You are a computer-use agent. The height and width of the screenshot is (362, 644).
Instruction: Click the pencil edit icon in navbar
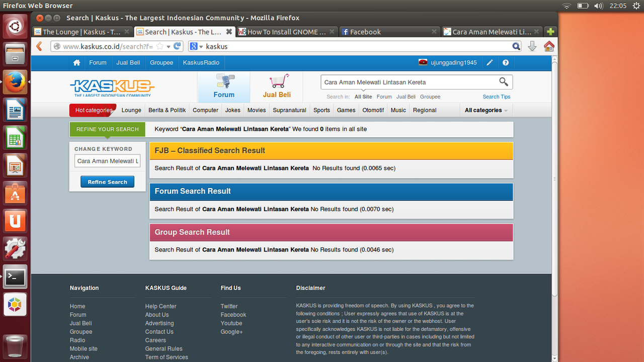[490, 63]
